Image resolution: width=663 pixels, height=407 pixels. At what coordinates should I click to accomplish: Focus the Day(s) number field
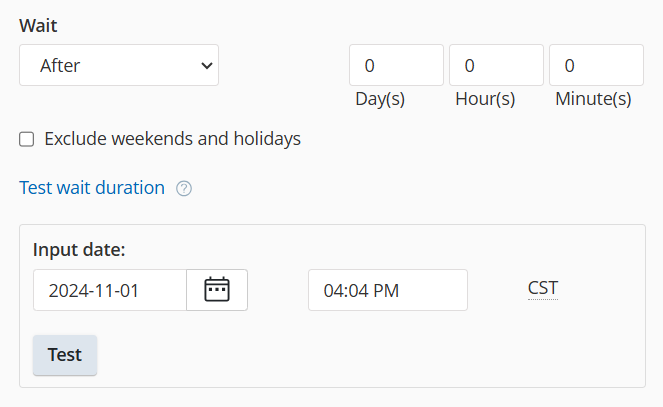(396, 66)
